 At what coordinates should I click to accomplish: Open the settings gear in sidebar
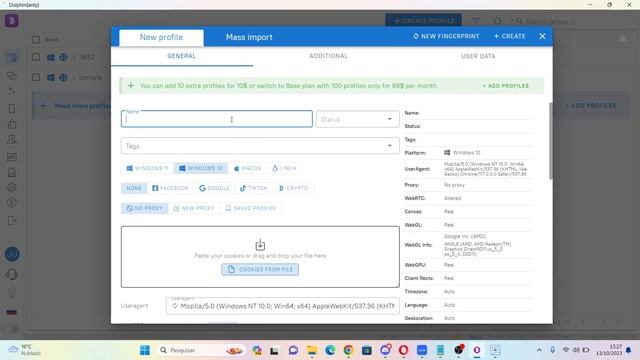click(x=12, y=187)
